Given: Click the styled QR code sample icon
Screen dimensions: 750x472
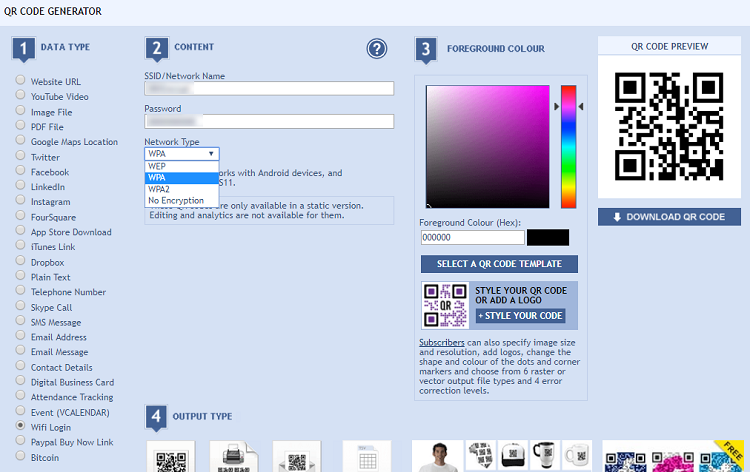Looking at the screenshot, I should click(445, 305).
